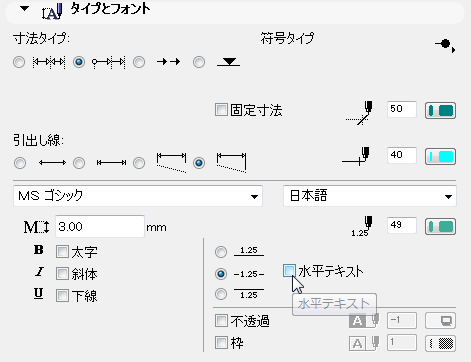Click the frame pen icon
The image size is (471, 362).
(x=364, y=343)
